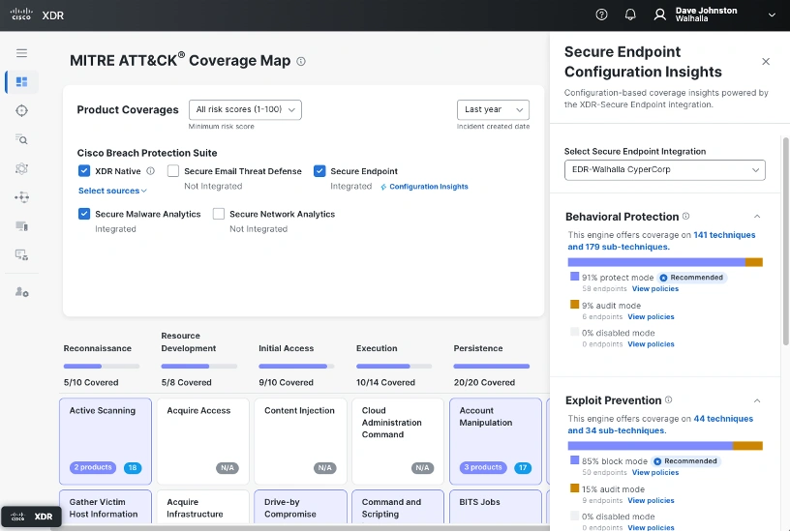
Task: Click the help question mark icon in the header
Action: (601, 15)
